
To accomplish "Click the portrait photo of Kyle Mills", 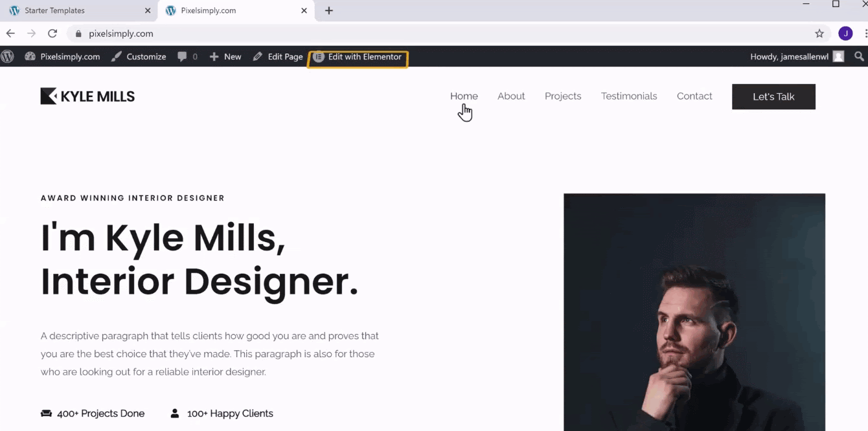I will [694, 312].
